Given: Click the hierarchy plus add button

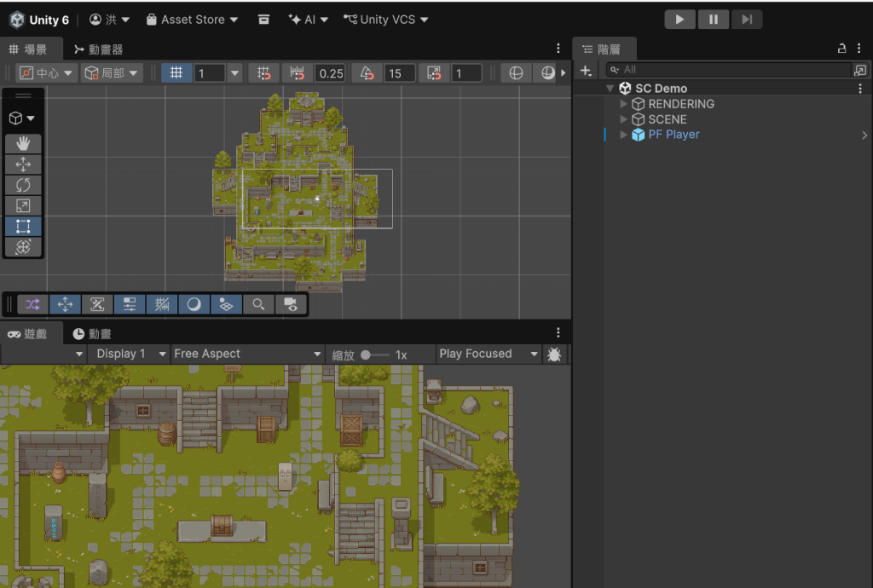Looking at the screenshot, I should point(586,70).
